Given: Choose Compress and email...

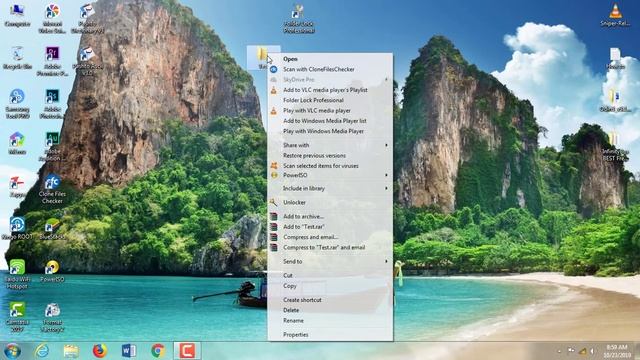Looking at the screenshot, I should pyautogui.click(x=330, y=237).
